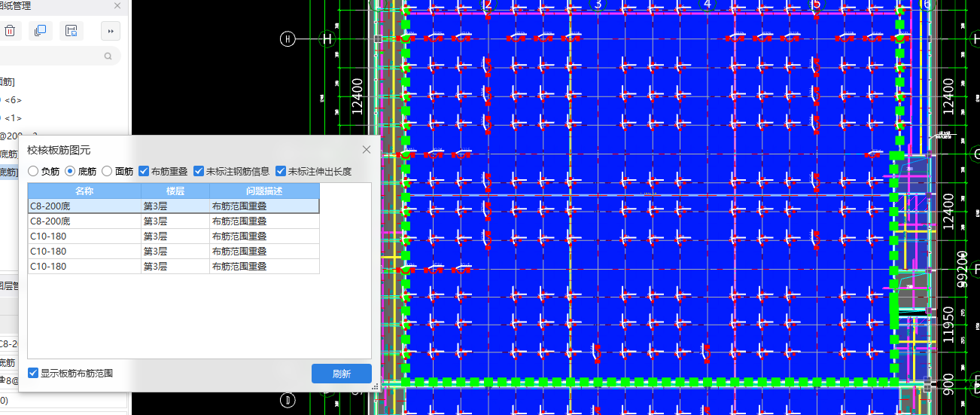Viewport: 980px width, 415px height.
Task: Expand more tools with double-arrow button
Action: [111, 31]
